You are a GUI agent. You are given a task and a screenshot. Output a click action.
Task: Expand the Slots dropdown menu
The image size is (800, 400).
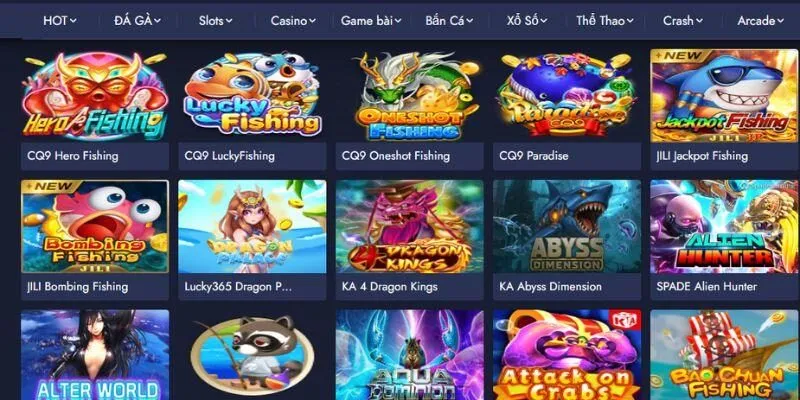215,21
